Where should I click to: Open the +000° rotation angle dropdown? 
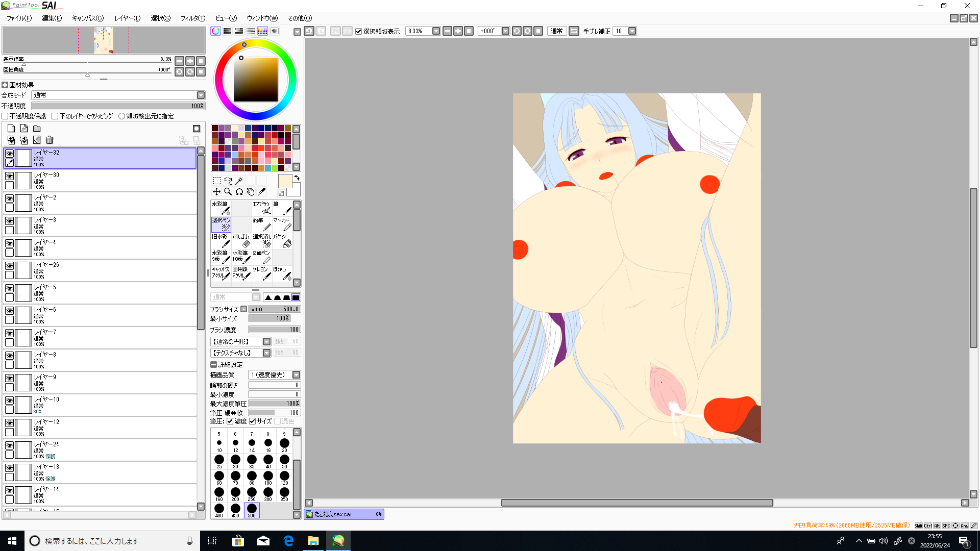(505, 31)
